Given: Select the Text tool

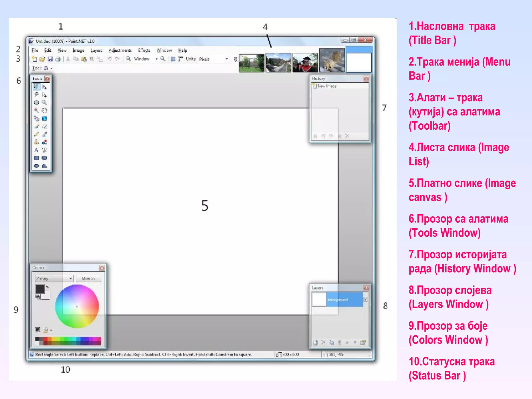Looking at the screenshot, I should click(36, 150).
